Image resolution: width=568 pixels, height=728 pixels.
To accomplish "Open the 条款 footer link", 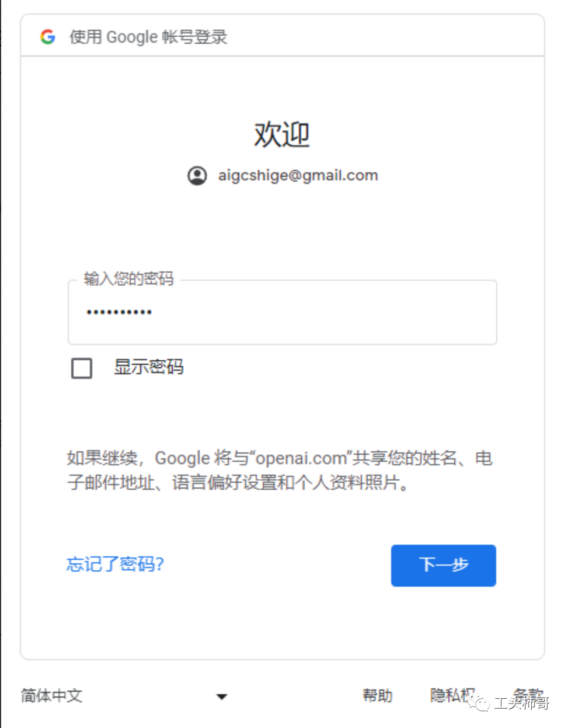I will [x=528, y=694].
